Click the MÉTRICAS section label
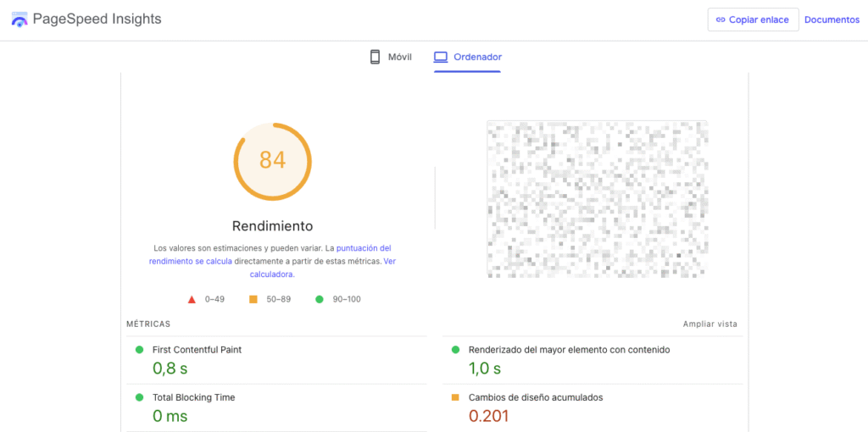This screenshot has width=868, height=432. point(148,324)
